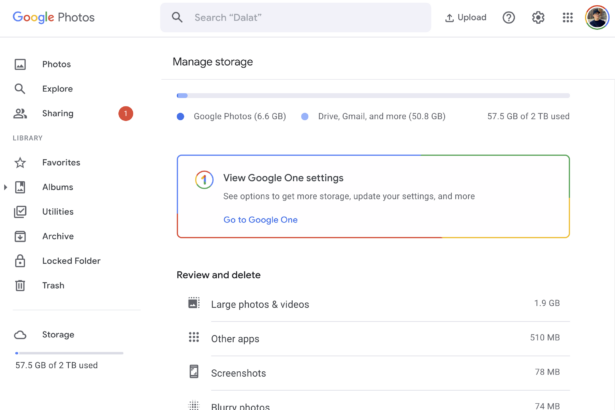Click the Google Photos logo
This screenshot has width=615, height=410.
click(54, 17)
